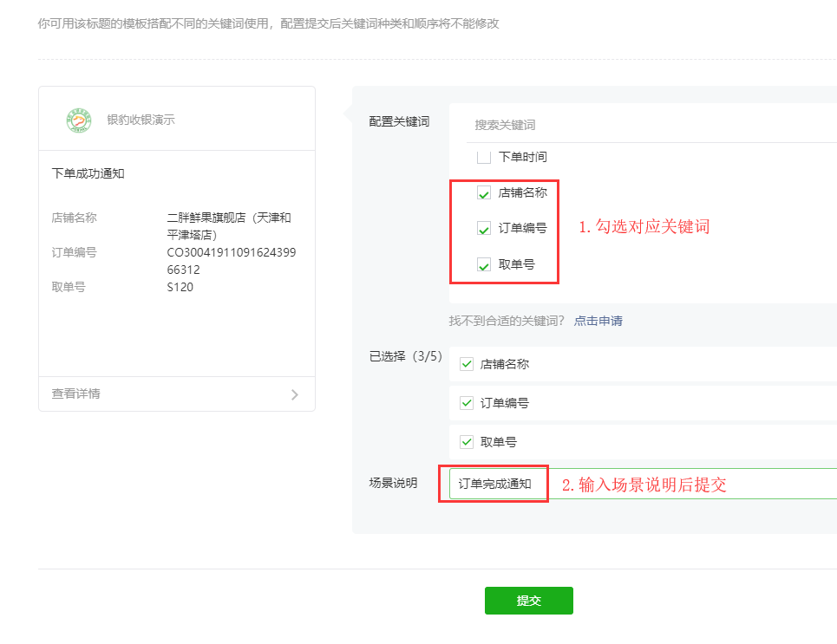Screen dimensions: 837x644
Task: Deselect 取单号 under the 已选择 section
Action: (467, 442)
